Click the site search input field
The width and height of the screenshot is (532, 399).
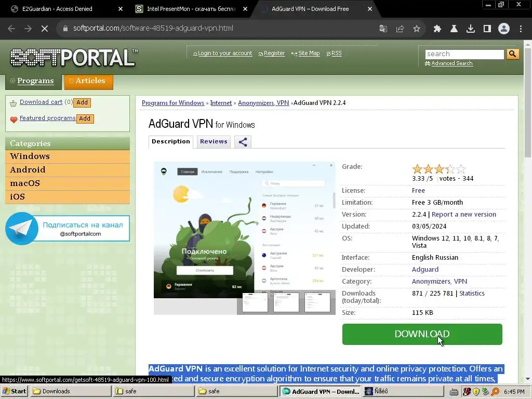[x=464, y=54]
